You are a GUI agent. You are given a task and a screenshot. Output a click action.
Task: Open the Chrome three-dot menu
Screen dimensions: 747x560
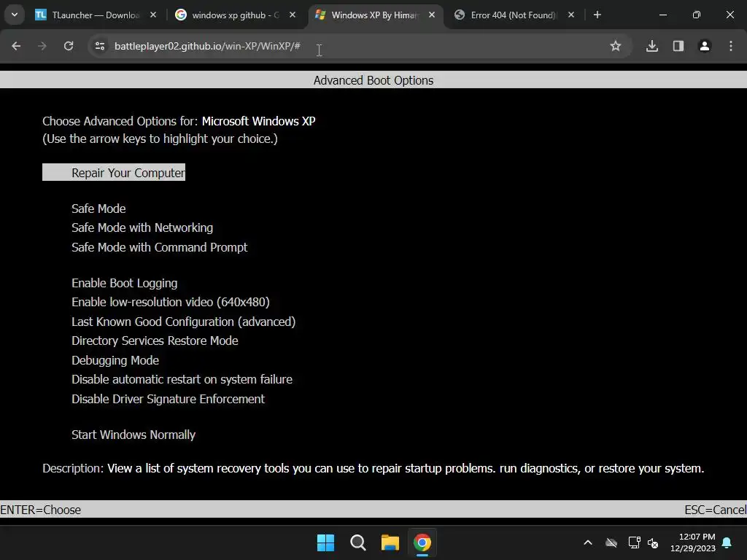coord(731,46)
